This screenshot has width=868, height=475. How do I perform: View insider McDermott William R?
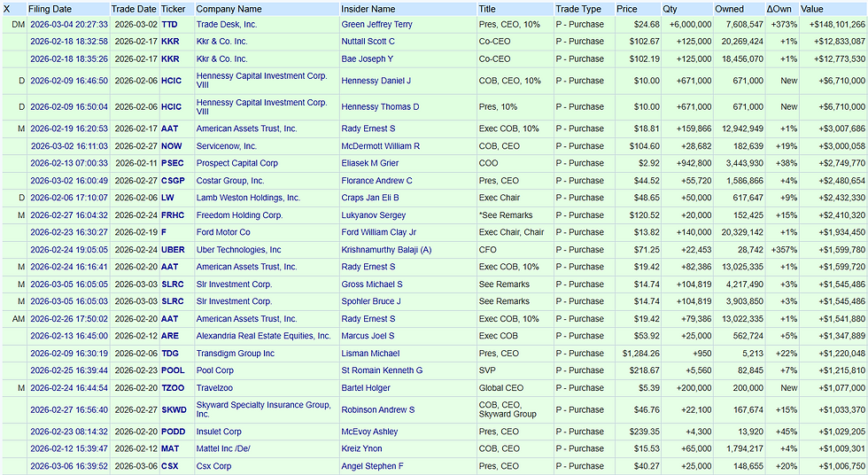pos(380,146)
